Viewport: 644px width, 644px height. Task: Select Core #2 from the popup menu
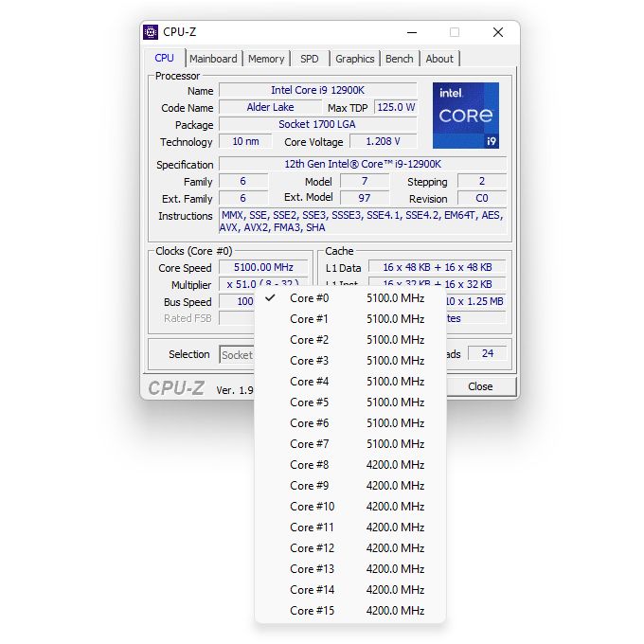349,340
